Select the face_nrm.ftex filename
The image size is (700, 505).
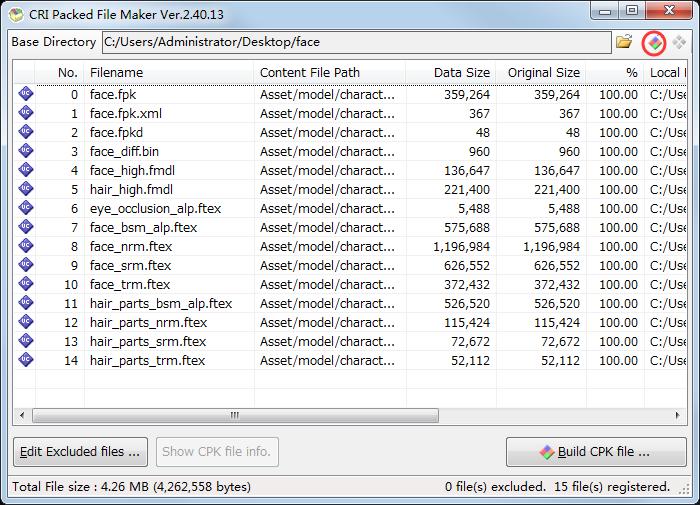click(x=131, y=246)
